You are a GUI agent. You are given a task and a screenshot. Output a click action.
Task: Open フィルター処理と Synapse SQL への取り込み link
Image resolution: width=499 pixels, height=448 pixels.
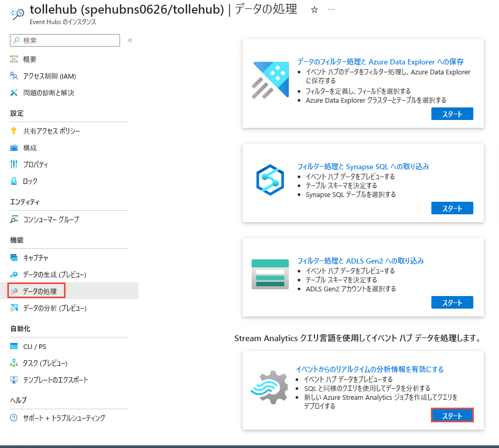(x=363, y=167)
